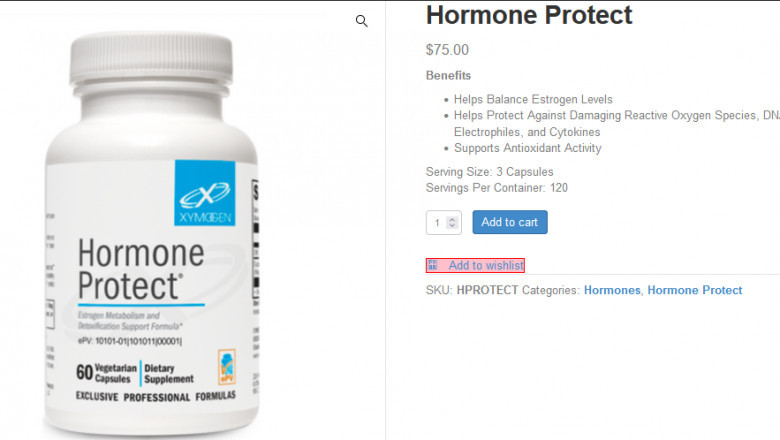This screenshot has height=440, width=780.
Task: Click the Xymogen logo on the bottle
Action: coord(204,193)
